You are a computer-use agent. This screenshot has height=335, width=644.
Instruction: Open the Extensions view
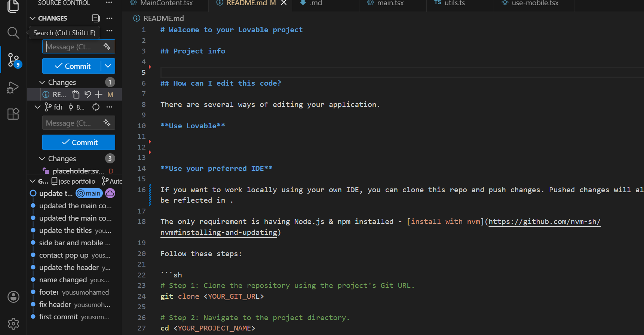13,114
